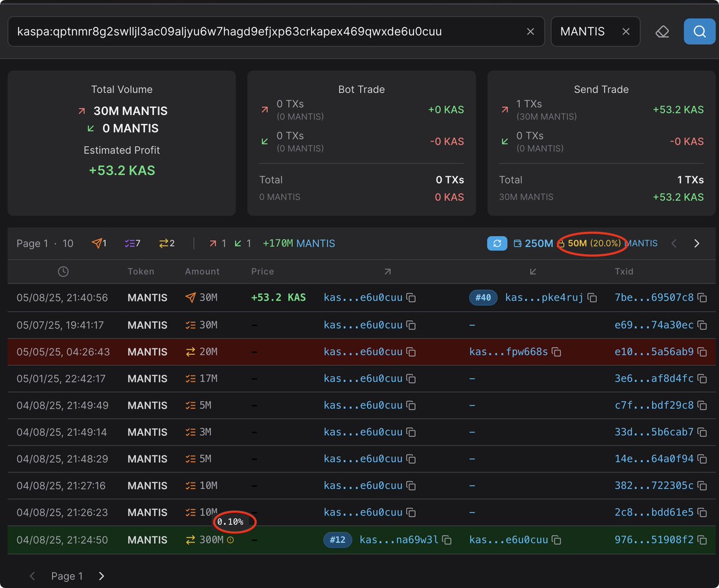
Task: Click next page arrow beside bottom Page 1
Action: 101,576
